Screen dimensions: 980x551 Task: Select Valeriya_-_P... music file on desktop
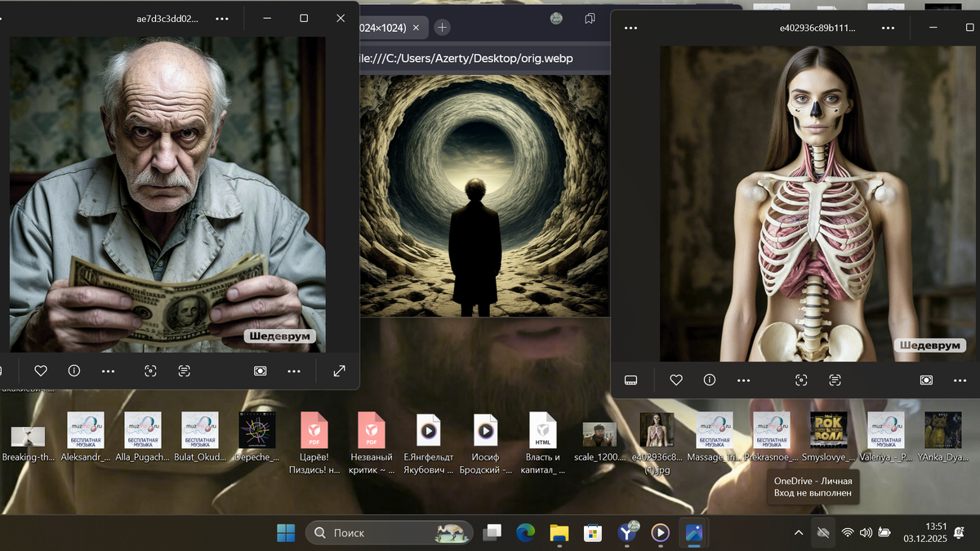point(886,438)
